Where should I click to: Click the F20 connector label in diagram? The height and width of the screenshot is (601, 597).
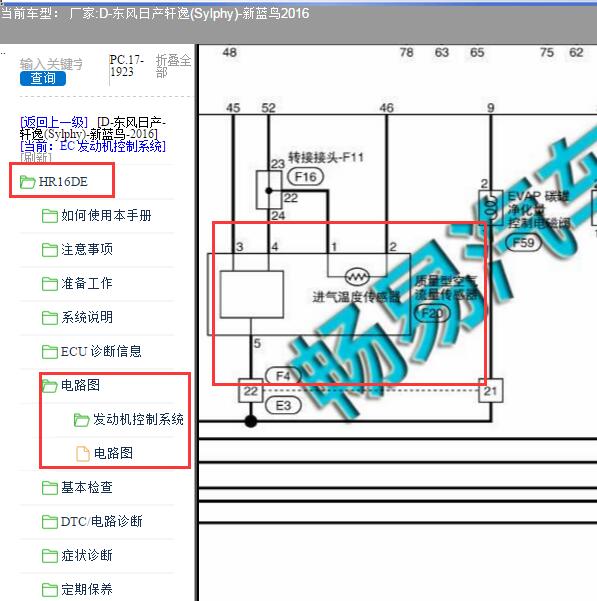(x=433, y=314)
